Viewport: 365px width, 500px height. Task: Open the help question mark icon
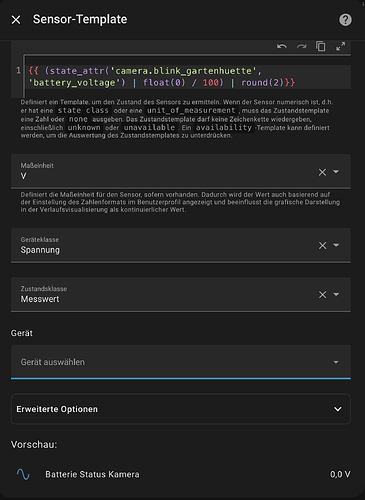(x=345, y=20)
